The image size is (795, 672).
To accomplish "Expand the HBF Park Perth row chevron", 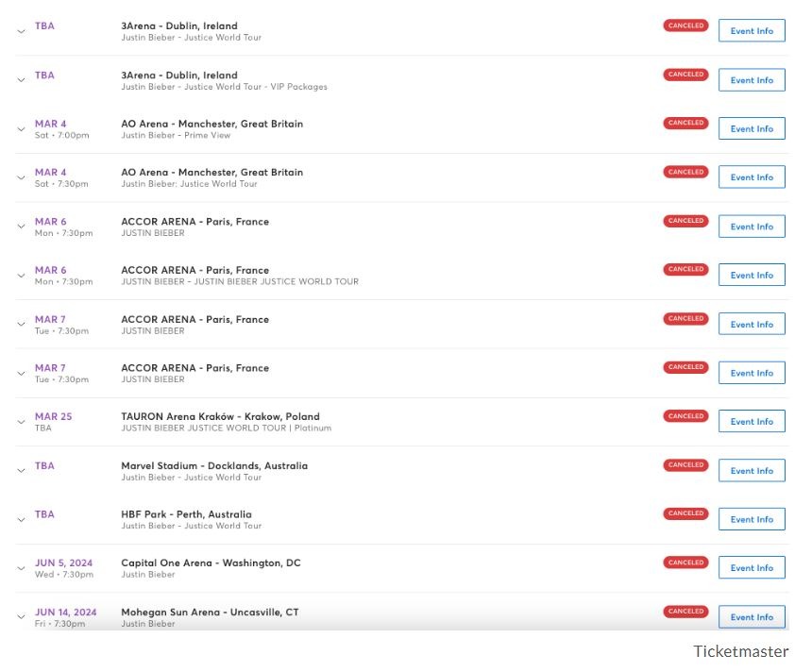I will tap(21, 520).
